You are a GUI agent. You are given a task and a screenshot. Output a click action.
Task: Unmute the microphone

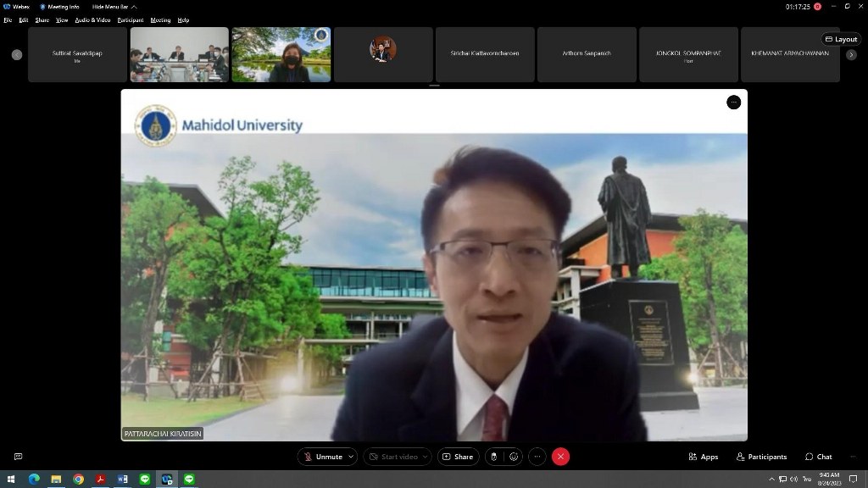[322, 457]
